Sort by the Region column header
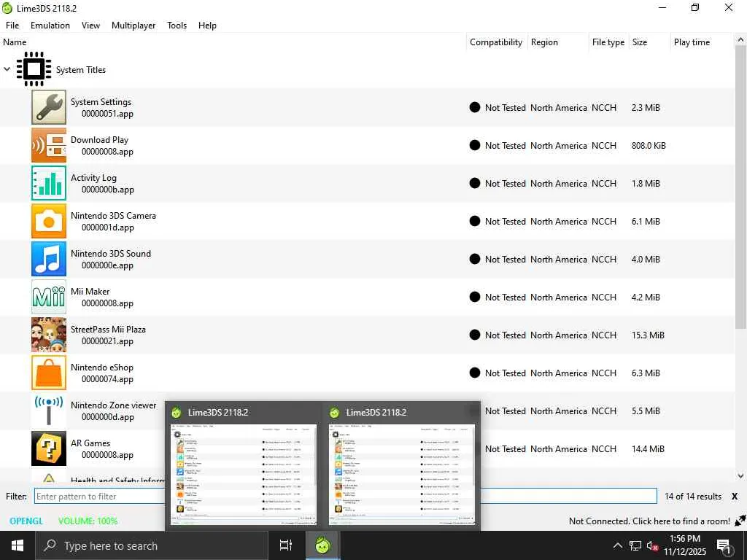Viewport: 747px width, 560px height. [558, 42]
